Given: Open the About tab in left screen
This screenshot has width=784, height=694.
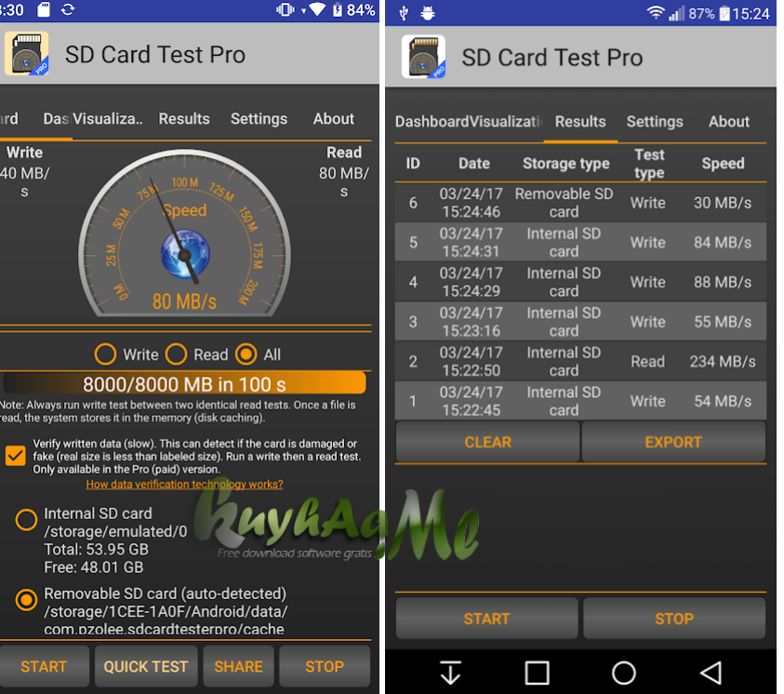Looking at the screenshot, I should click(x=334, y=118).
